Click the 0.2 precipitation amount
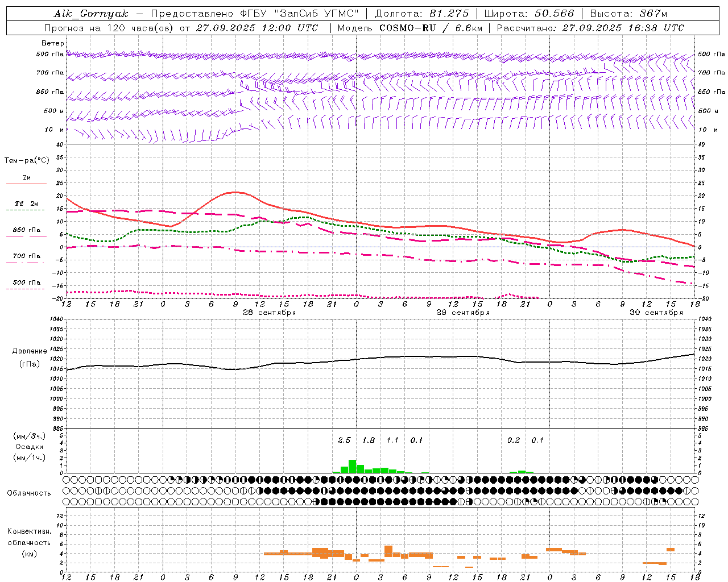This screenshot has width=728, height=582. click(514, 440)
